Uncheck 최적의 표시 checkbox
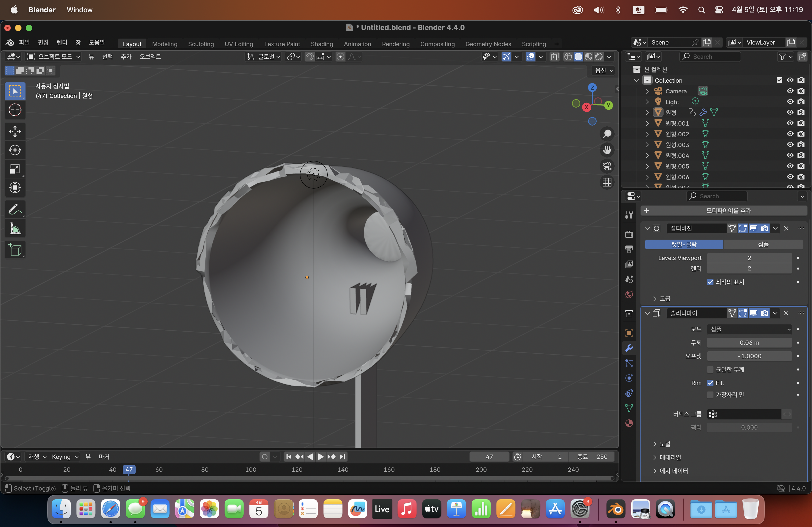The height and width of the screenshot is (527, 812). (x=710, y=282)
